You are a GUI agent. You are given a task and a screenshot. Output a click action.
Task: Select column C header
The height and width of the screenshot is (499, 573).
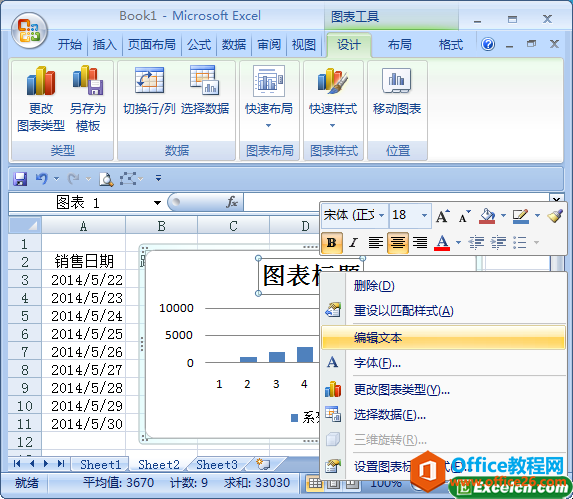pyautogui.click(x=234, y=226)
